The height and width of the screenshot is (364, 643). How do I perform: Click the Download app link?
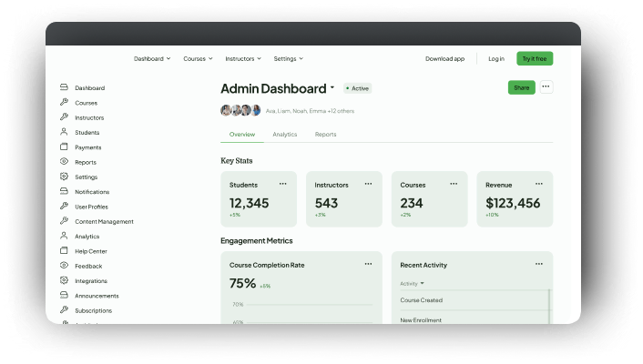click(x=445, y=59)
